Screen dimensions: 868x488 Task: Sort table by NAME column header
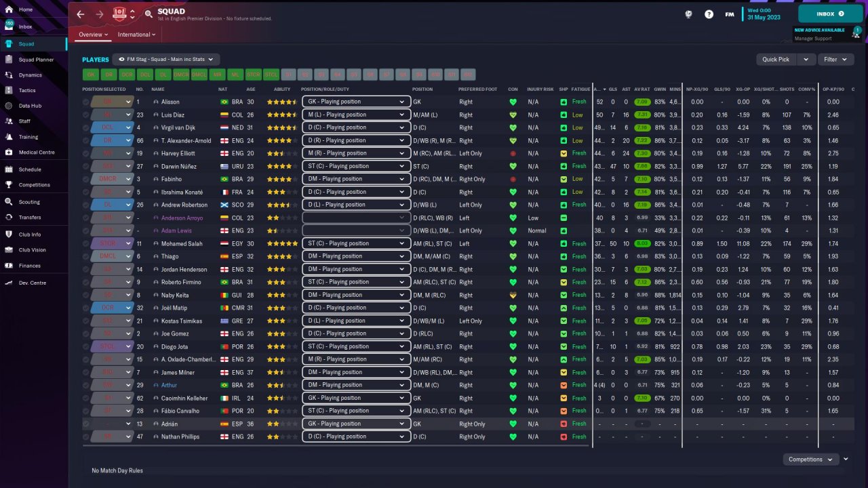tap(158, 89)
